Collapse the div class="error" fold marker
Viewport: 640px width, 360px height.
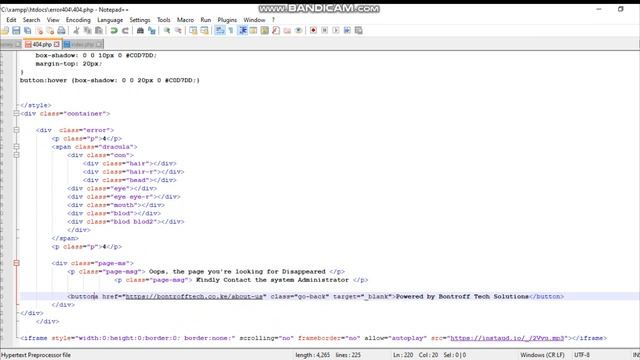tap(16, 130)
